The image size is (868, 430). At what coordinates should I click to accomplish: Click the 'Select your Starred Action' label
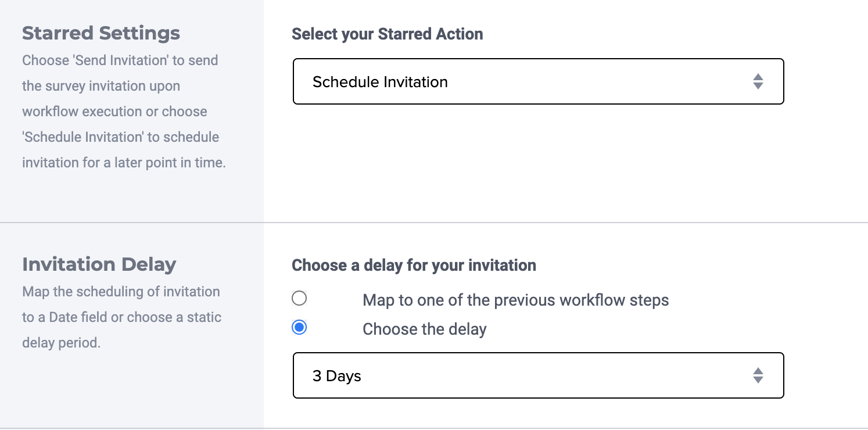[x=387, y=34]
